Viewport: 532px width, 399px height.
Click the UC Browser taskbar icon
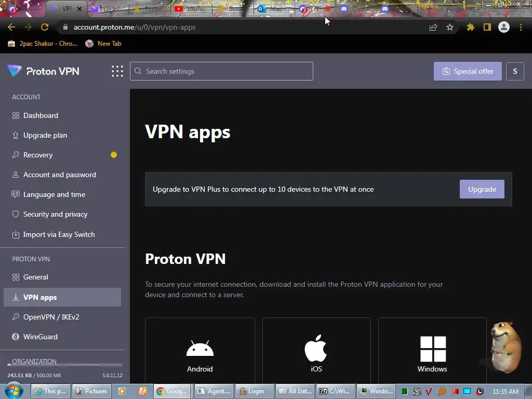(x=142, y=391)
